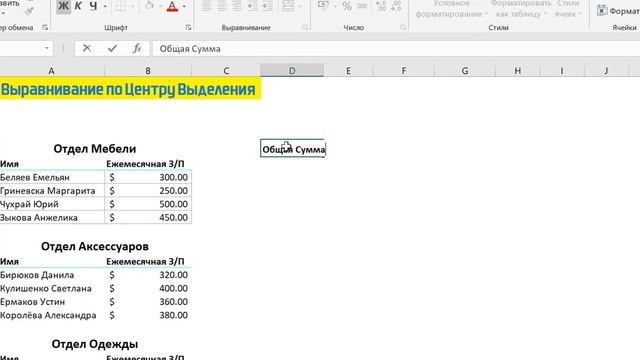The height and width of the screenshot is (360, 640).
Task: Select the 'Гриневска Маргарита' cell
Action: coord(52,191)
